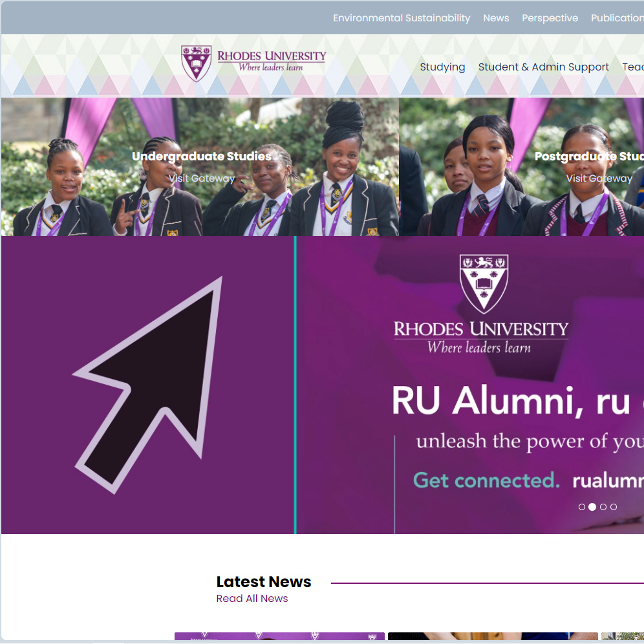The image size is (644, 644).
Task: Click the Get connected text on banner
Action: (486, 480)
